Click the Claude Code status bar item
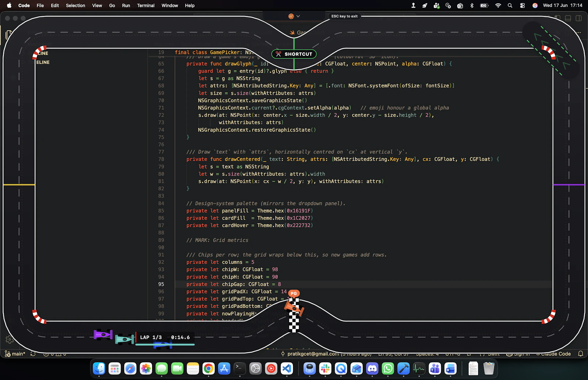The height and width of the screenshot is (380, 588). click(x=553, y=354)
